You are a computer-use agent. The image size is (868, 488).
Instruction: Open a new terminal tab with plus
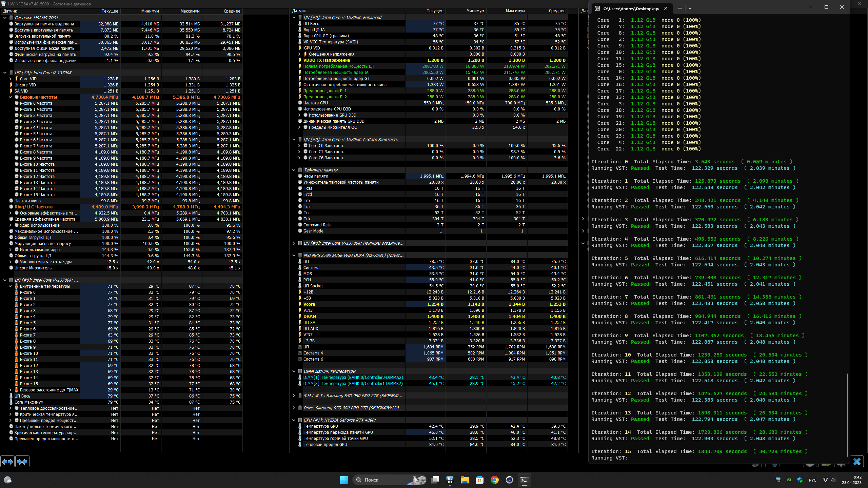tap(680, 8)
